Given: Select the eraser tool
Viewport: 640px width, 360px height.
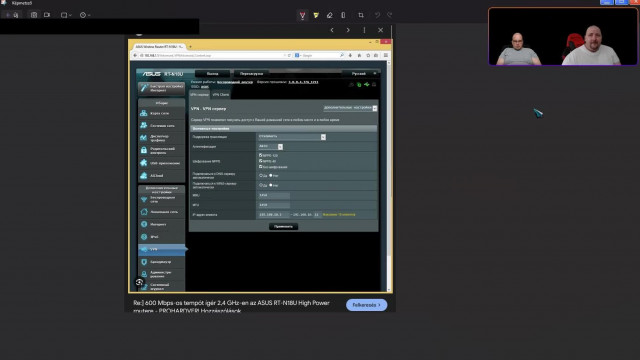Looking at the screenshot, I should [329, 16].
